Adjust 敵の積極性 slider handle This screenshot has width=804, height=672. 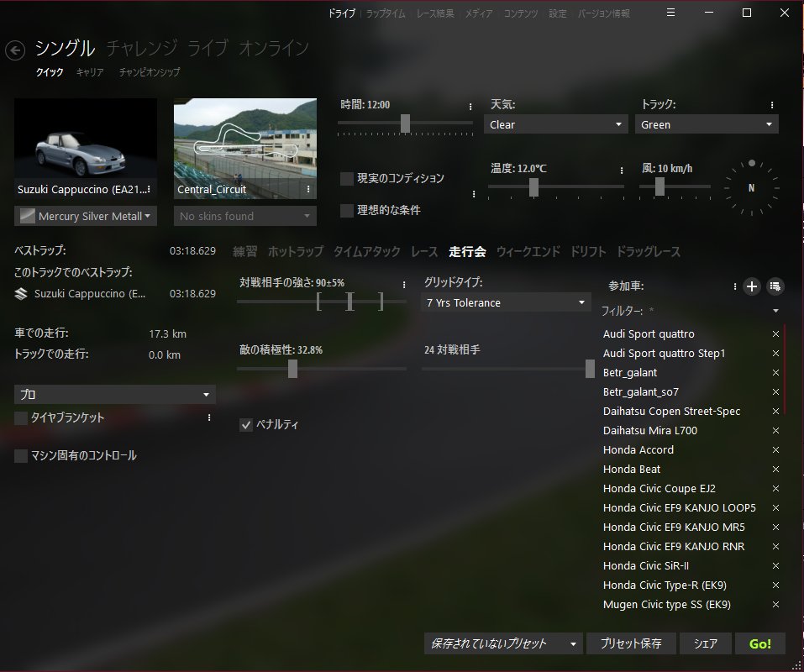click(292, 369)
